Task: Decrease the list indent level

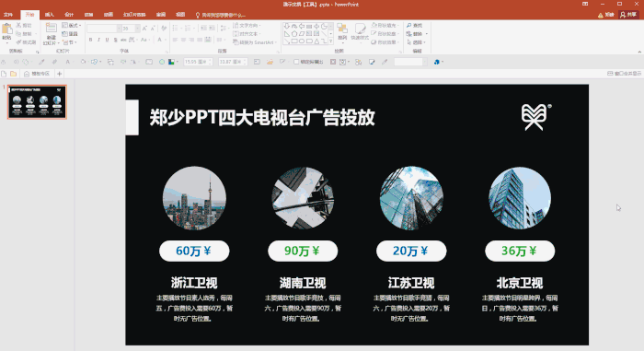Action: point(203,28)
